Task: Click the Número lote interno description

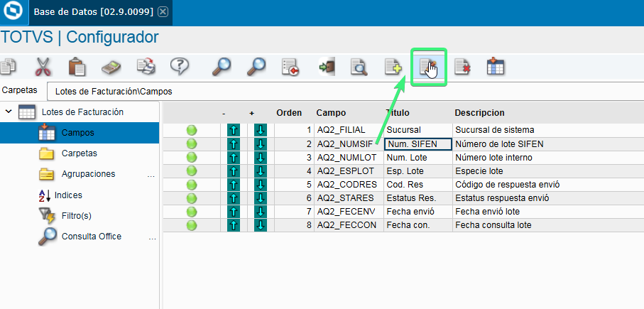Action: coord(493,158)
